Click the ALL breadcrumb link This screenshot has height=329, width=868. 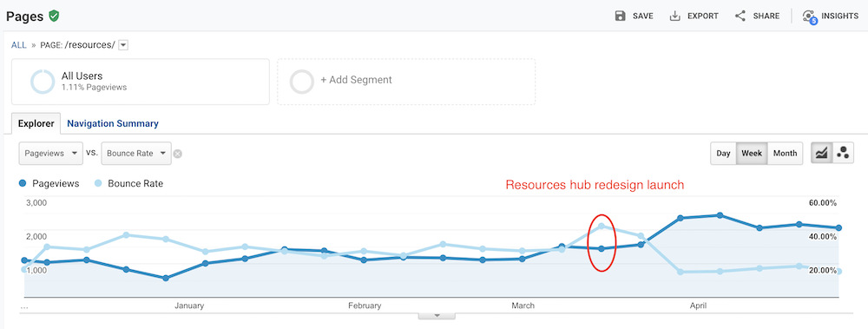pyautogui.click(x=19, y=45)
